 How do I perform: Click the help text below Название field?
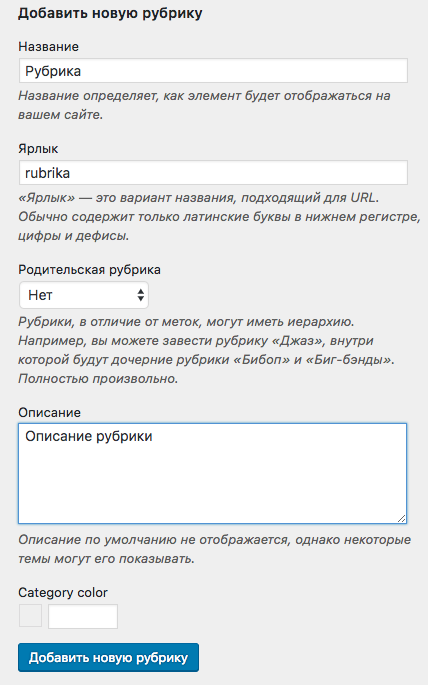pos(204,105)
